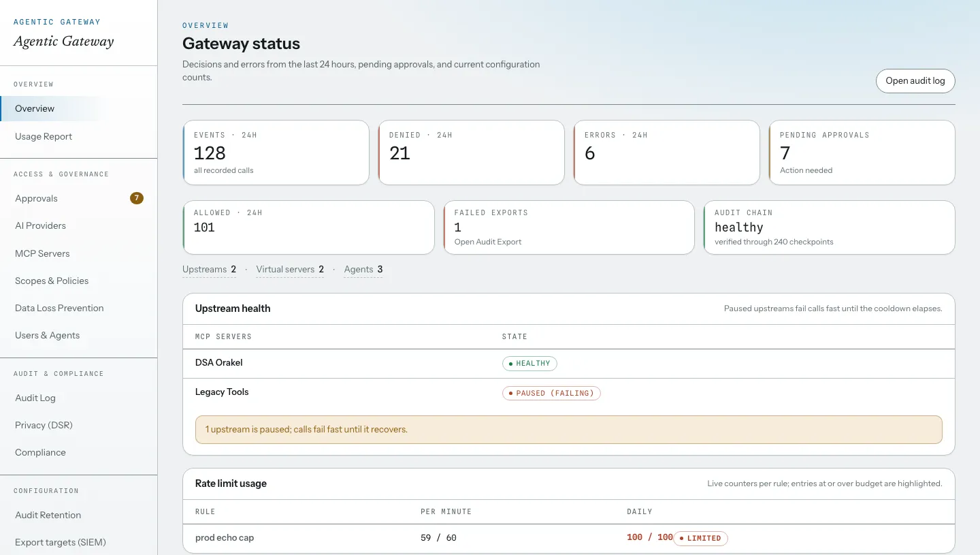
Task: Click the HEALTHY status pill
Action: (529, 364)
